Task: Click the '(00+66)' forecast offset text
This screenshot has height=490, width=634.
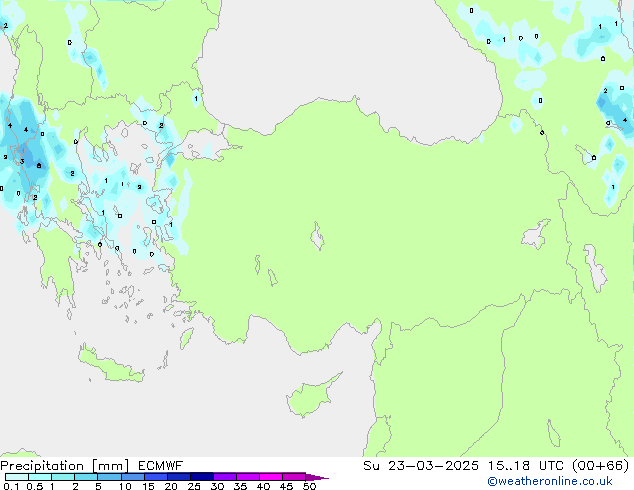Action: coord(601,466)
